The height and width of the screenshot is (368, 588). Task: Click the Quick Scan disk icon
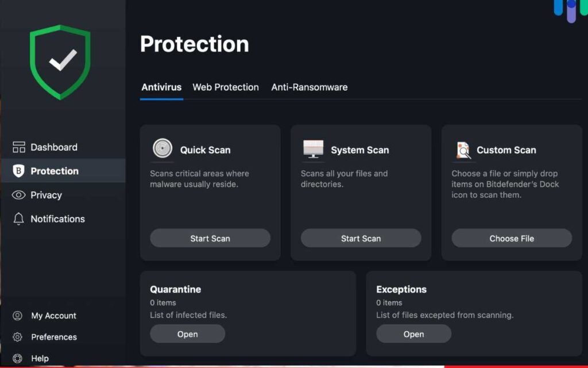pyautogui.click(x=163, y=148)
